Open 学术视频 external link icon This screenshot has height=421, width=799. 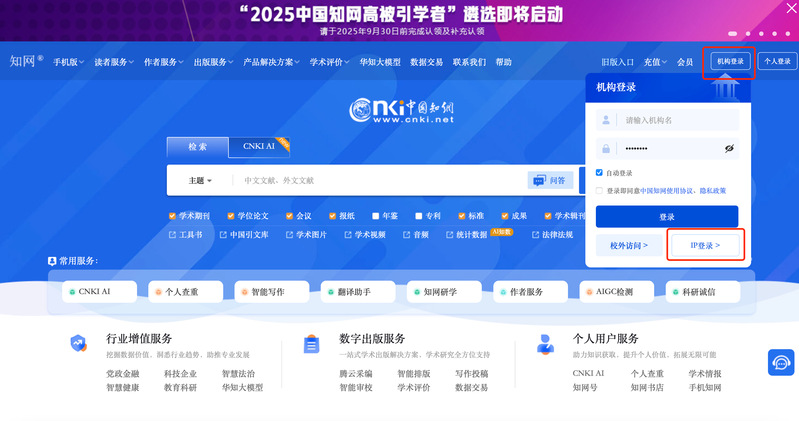(x=348, y=234)
